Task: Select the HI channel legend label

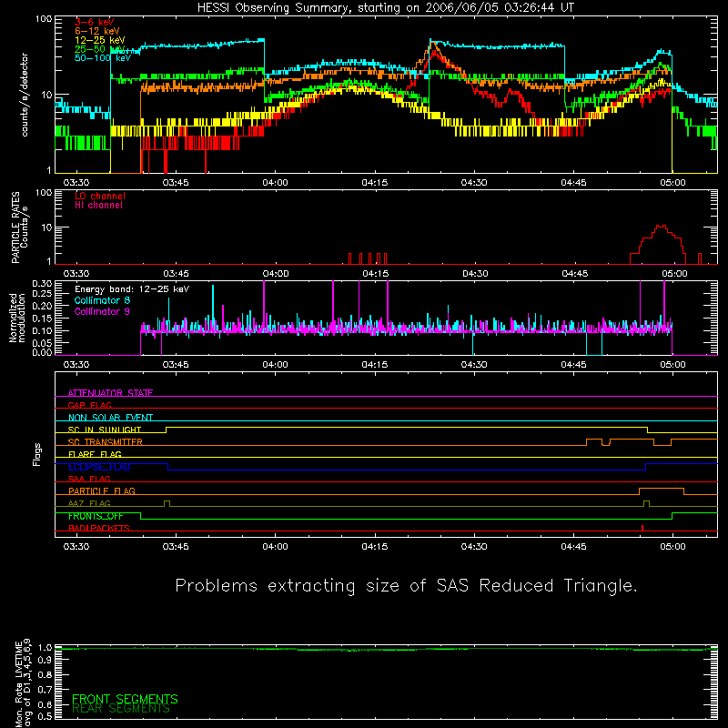Action: [98, 206]
